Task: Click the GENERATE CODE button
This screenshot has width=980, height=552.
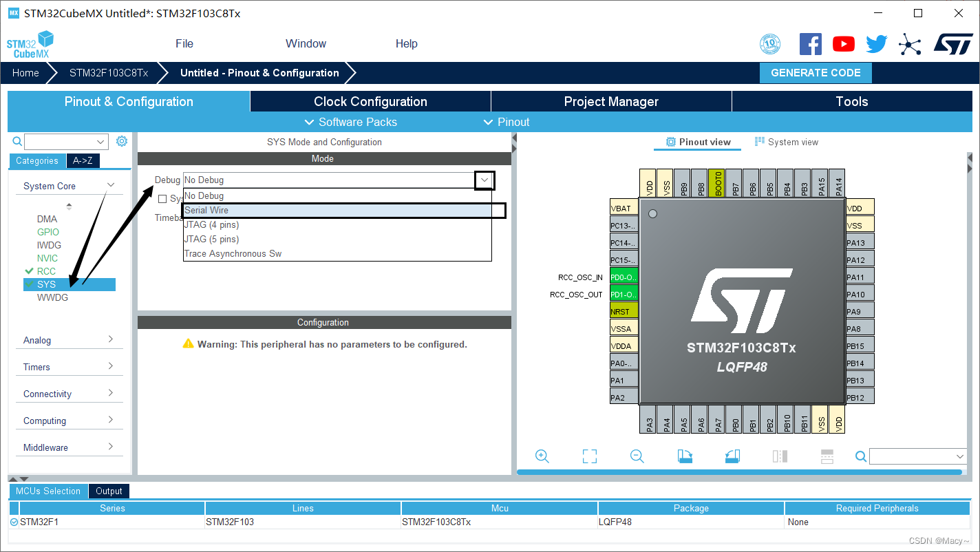Action: pyautogui.click(x=816, y=73)
